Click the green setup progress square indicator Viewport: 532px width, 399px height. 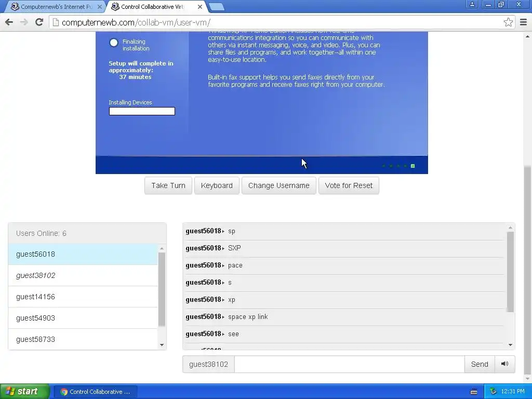coord(413,166)
